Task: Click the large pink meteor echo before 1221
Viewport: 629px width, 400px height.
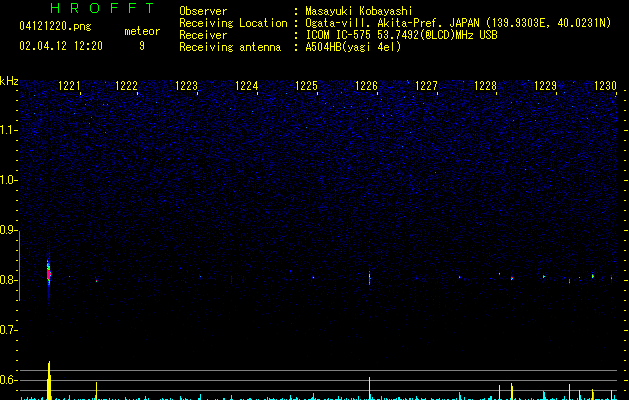Action: point(49,274)
